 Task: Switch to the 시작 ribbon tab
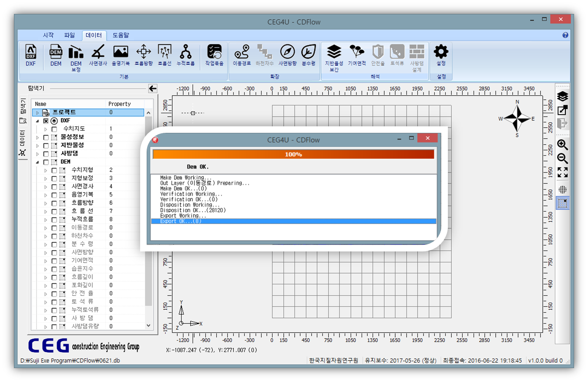coord(48,35)
